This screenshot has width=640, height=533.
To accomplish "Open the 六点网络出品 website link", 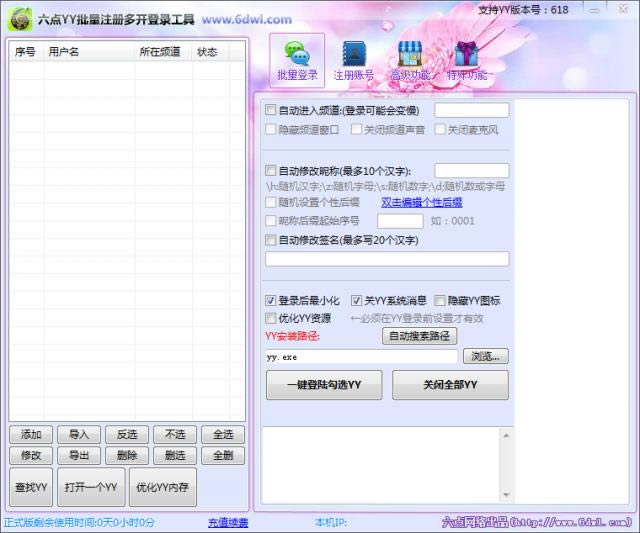I will pos(537,522).
